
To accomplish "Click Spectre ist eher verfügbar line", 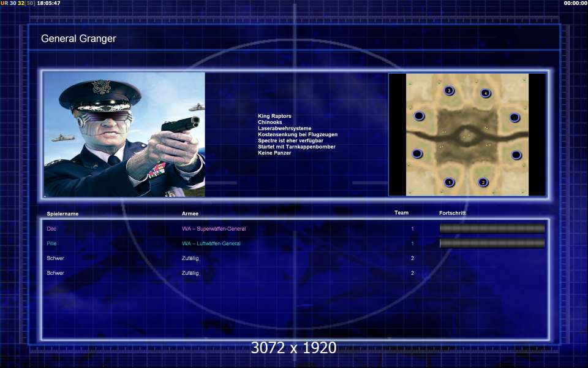I will click(x=290, y=140).
